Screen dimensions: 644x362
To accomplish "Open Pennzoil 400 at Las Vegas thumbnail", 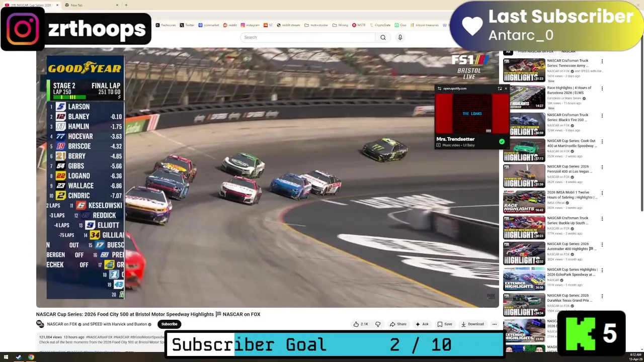I will [524, 175].
